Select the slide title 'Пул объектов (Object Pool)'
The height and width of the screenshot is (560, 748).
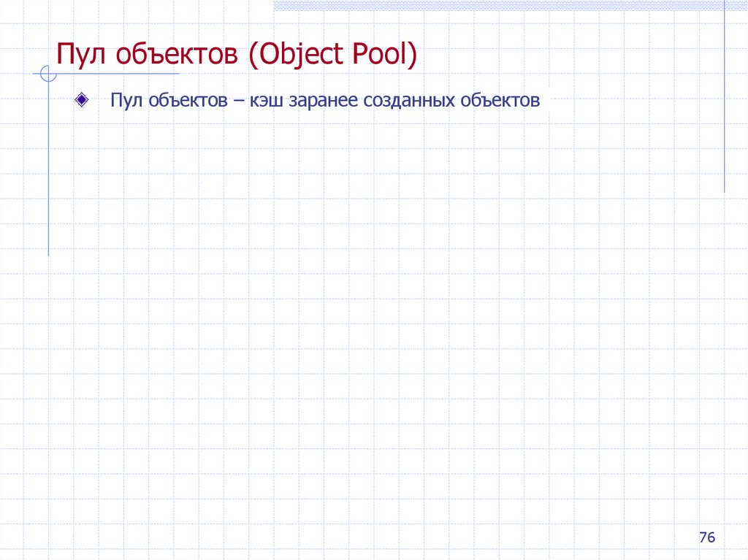237,53
